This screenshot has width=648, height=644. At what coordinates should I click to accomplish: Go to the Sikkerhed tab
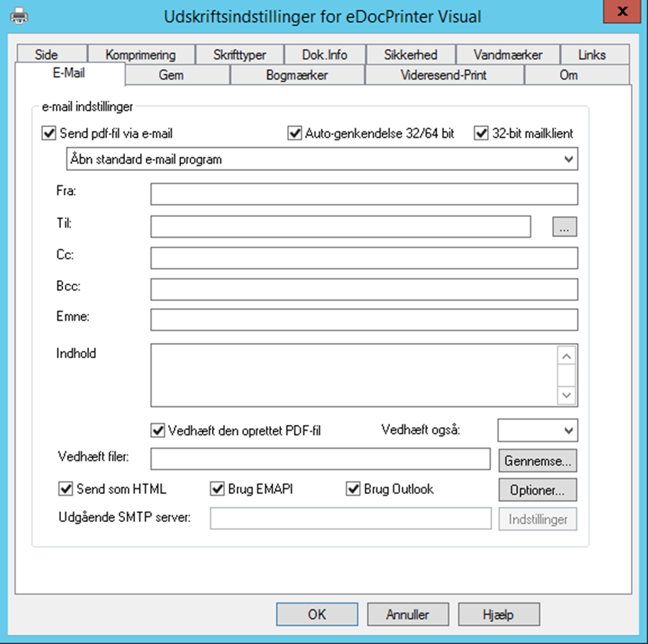tap(410, 55)
